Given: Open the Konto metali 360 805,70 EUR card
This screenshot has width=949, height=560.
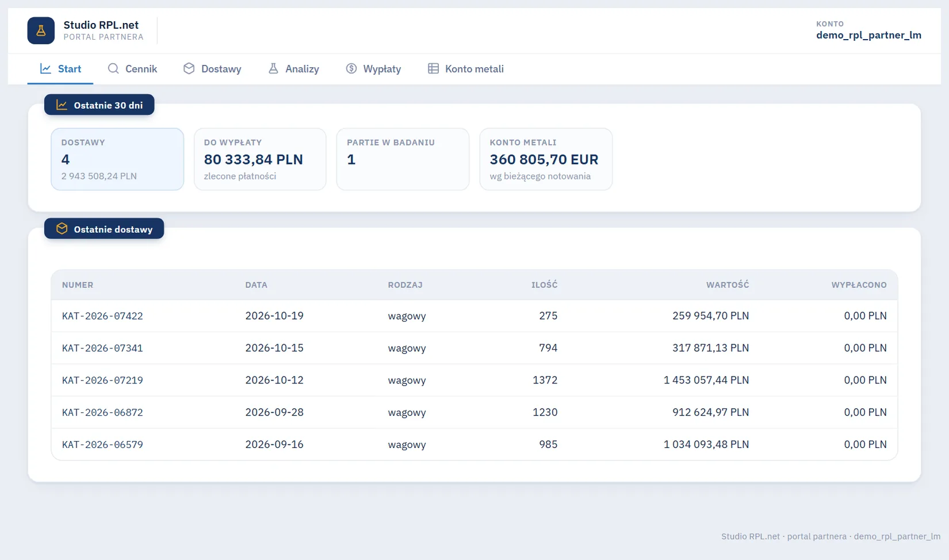Looking at the screenshot, I should (x=546, y=159).
